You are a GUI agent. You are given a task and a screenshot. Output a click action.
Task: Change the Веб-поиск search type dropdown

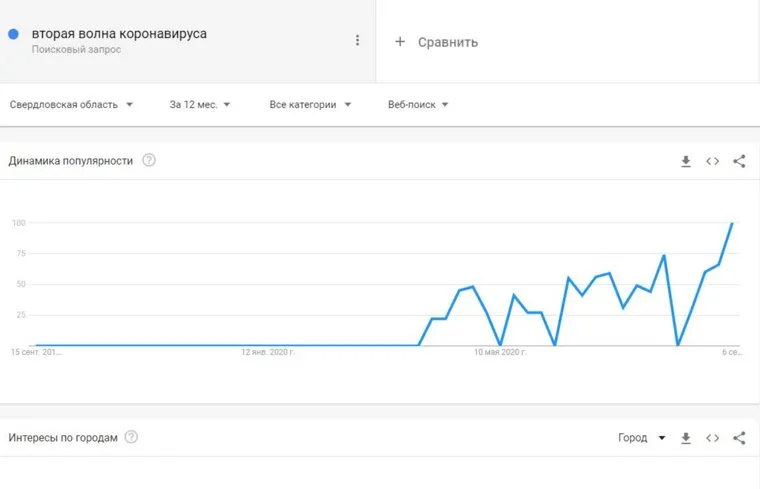tap(417, 104)
